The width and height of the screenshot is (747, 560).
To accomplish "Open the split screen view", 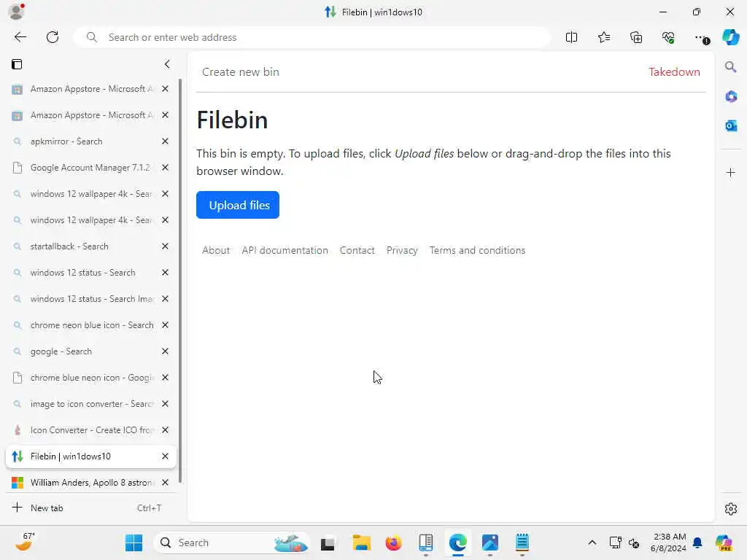I will coord(571,37).
